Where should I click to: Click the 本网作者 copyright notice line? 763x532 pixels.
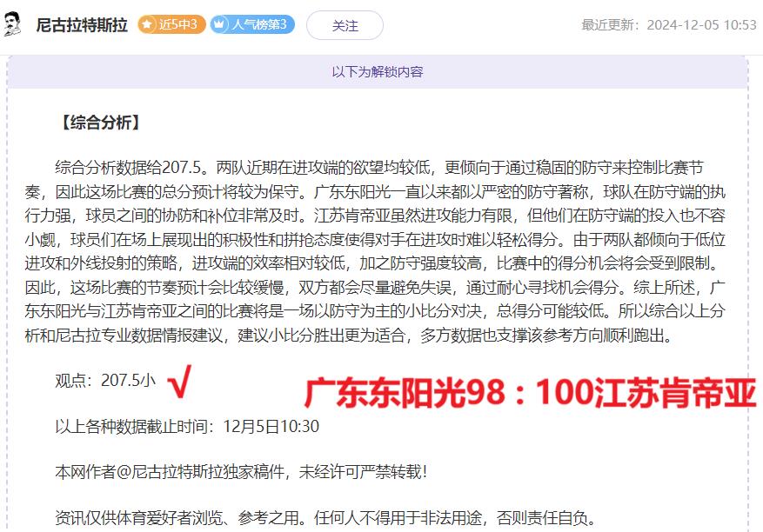[241, 472]
